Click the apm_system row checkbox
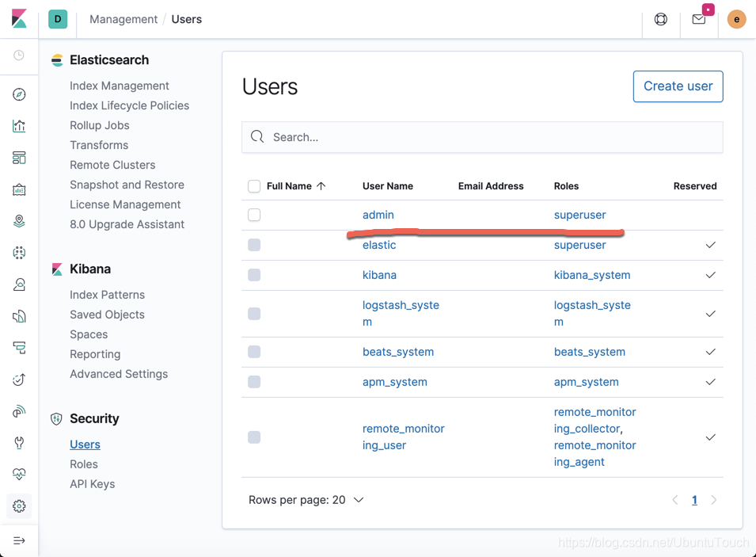This screenshot has width=756, height=557. 254,382
